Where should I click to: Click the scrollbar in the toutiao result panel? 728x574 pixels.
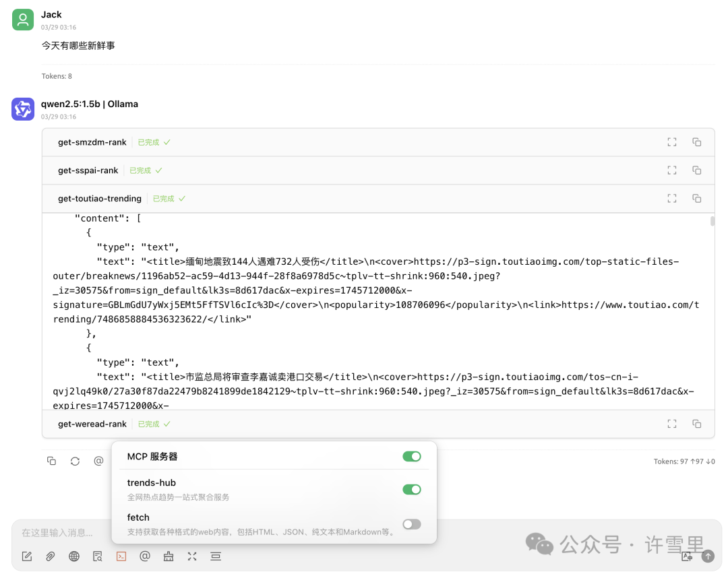(712, 221)
